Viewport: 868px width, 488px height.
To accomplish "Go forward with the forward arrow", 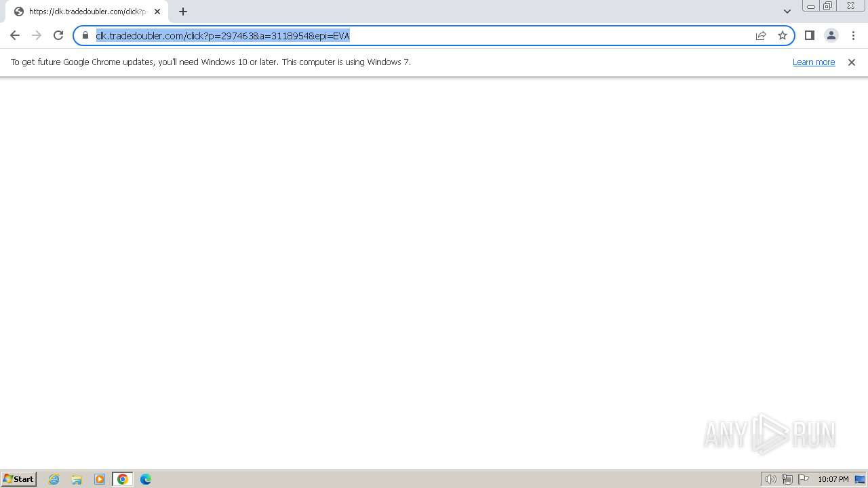I will [37, 35].
